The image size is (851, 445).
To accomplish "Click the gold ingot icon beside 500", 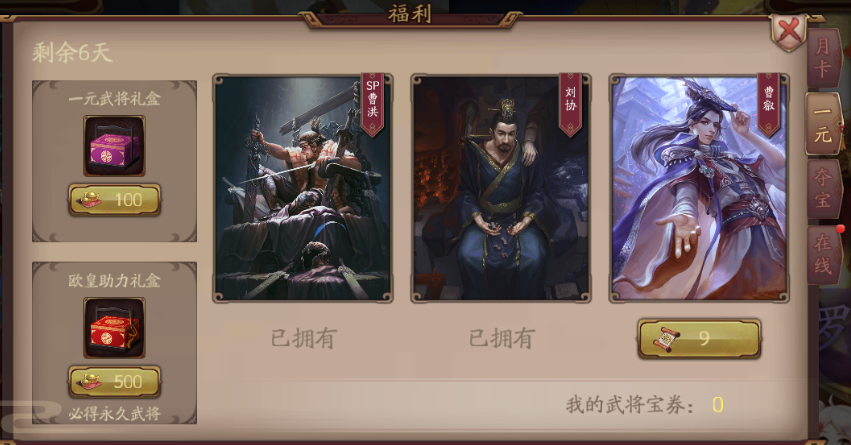I will click(89, 381).
